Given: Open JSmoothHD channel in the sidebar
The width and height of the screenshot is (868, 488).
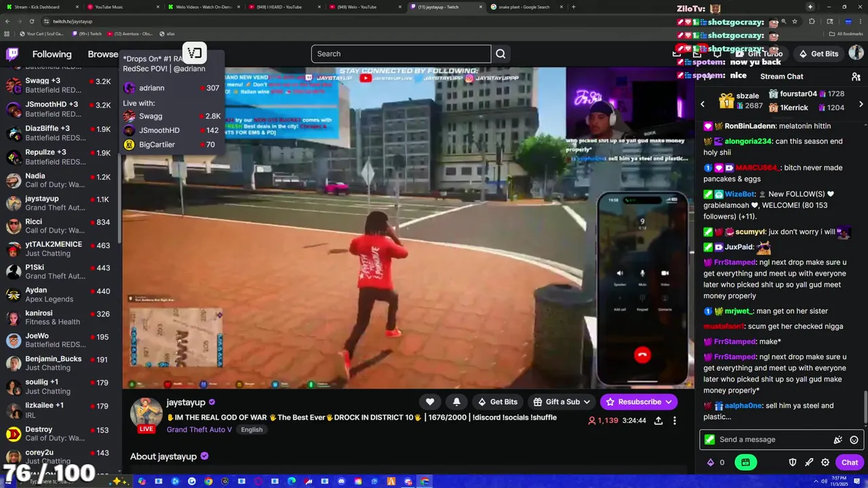Looking at the screenshot, I should pyautogui.click(x=60, y=109).
